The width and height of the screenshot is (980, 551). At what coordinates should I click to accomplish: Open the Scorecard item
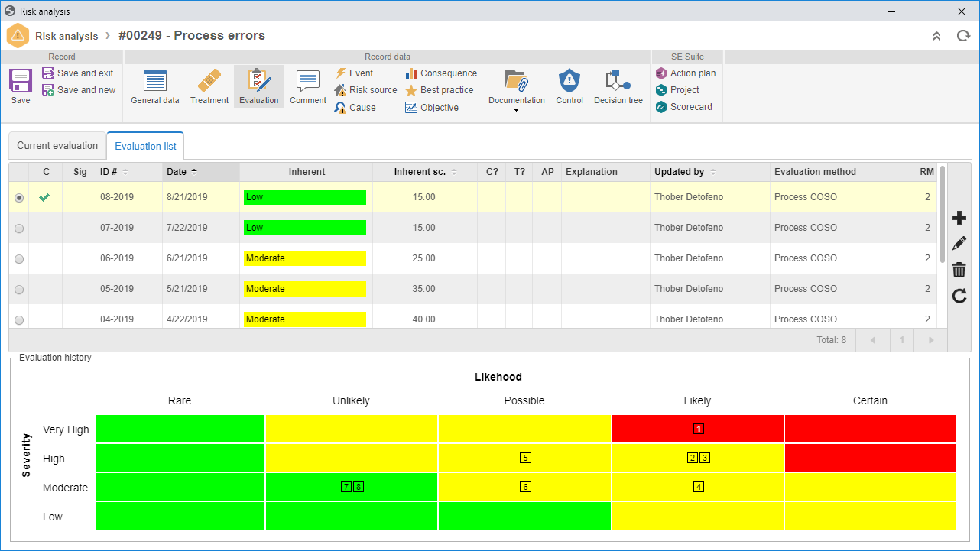click(x=683, y=107)
